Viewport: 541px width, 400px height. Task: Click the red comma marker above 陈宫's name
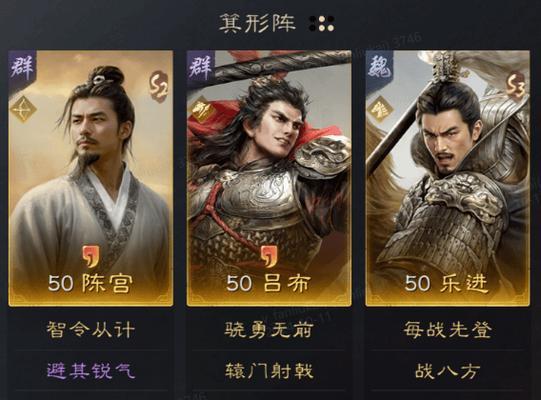point(90,257)
